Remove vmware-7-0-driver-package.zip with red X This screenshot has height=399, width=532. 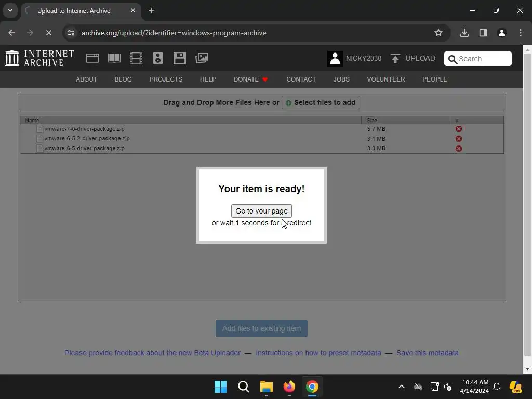coord(458,129)
